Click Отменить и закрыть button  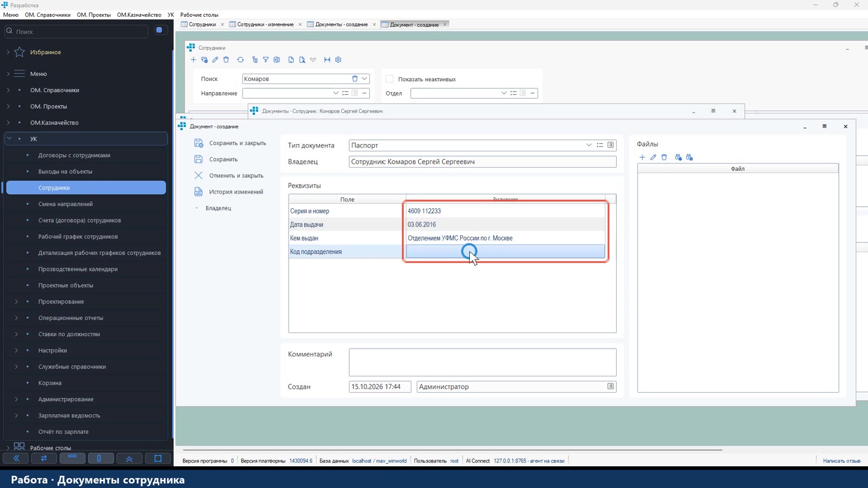[229, 176]
